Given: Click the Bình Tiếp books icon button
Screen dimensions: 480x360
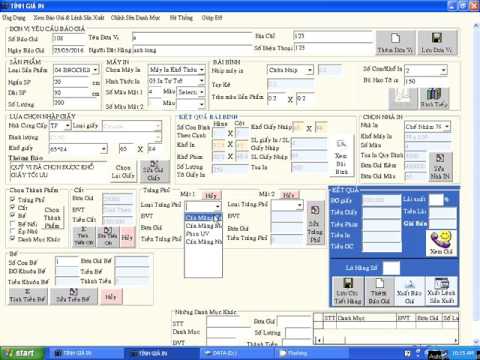Looking at the screenshot, I should [434, 99].
